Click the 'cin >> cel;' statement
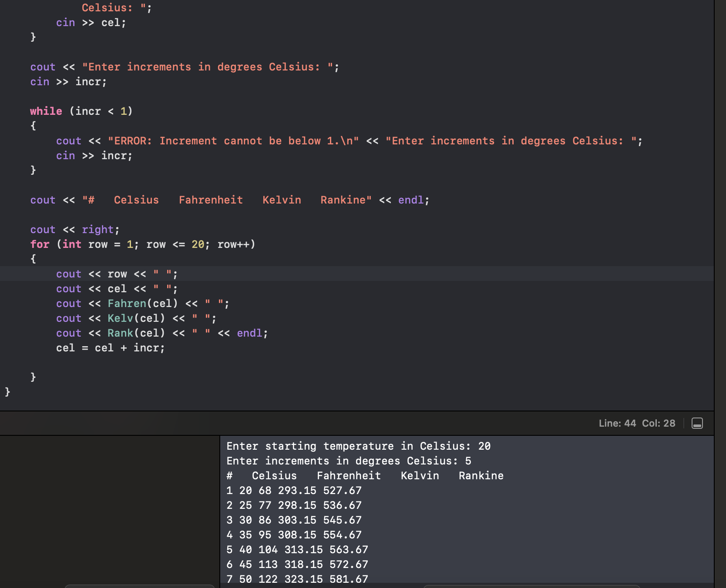This screenshot has width=726, height=588. 91,23
